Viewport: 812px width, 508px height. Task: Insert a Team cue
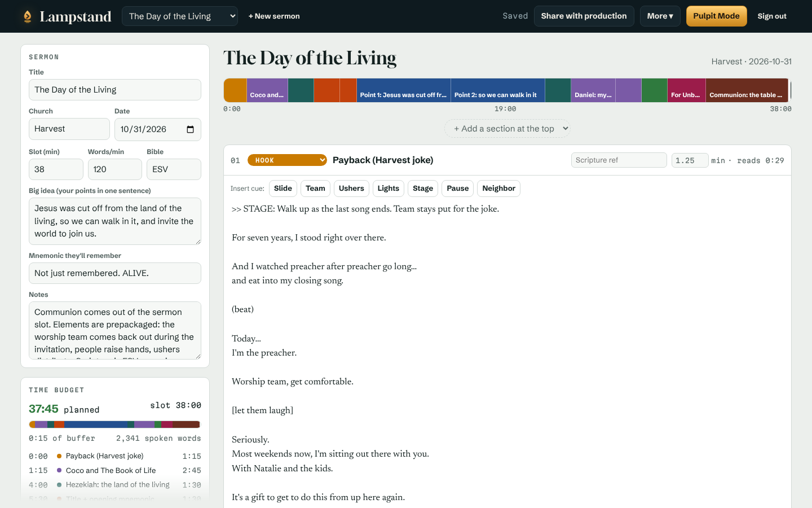[x=315, y=189]
